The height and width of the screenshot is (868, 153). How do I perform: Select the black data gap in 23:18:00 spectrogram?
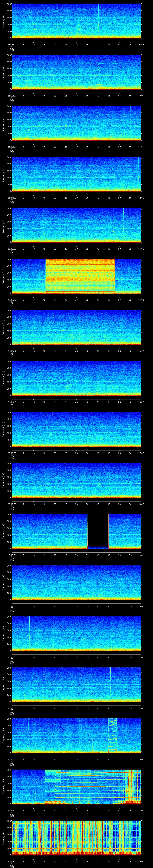click(98, 531)
